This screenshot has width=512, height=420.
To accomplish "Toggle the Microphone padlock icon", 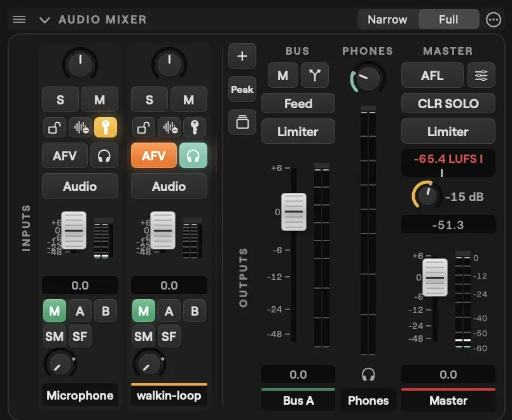I will coord(55,127).
